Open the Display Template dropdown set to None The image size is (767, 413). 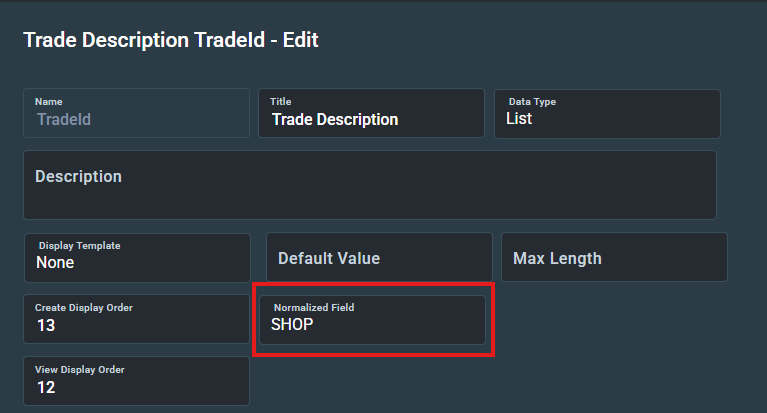[x=137, y=258]
